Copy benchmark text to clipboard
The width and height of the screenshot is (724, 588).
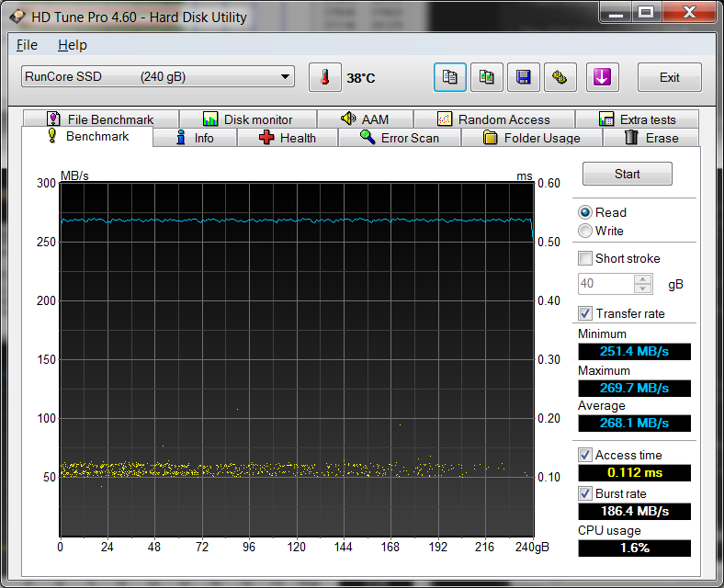[450, 78]
